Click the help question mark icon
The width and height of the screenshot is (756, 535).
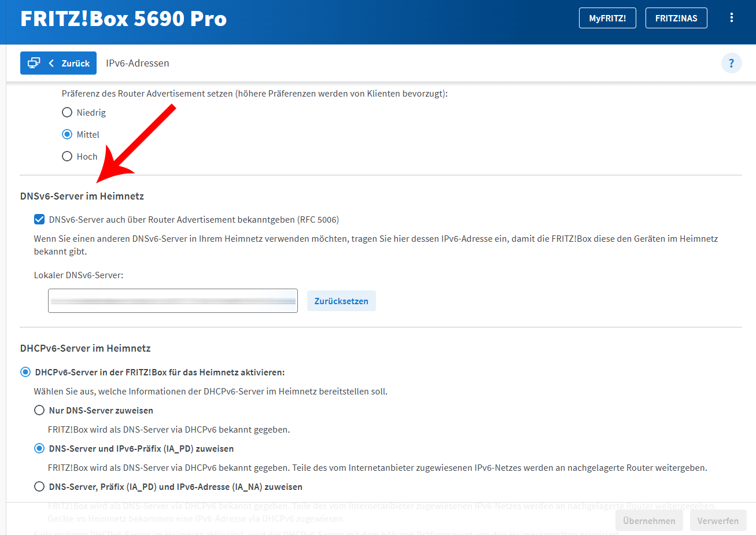731,63
